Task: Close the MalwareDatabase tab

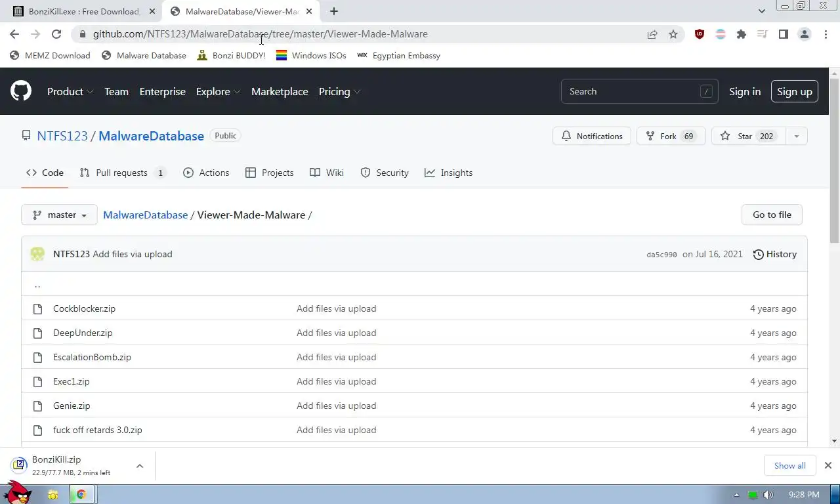Action: (x=309, y=11)
